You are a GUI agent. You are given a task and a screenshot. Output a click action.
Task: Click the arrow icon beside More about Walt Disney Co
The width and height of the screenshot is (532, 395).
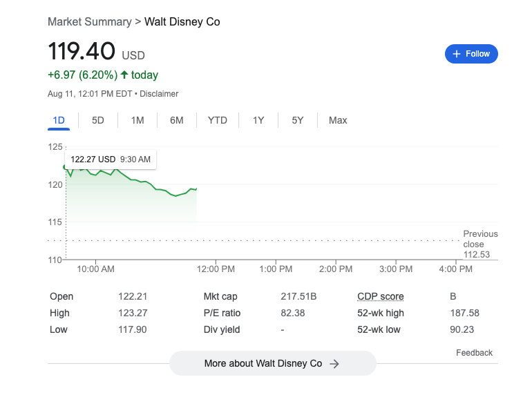[334, 364]
